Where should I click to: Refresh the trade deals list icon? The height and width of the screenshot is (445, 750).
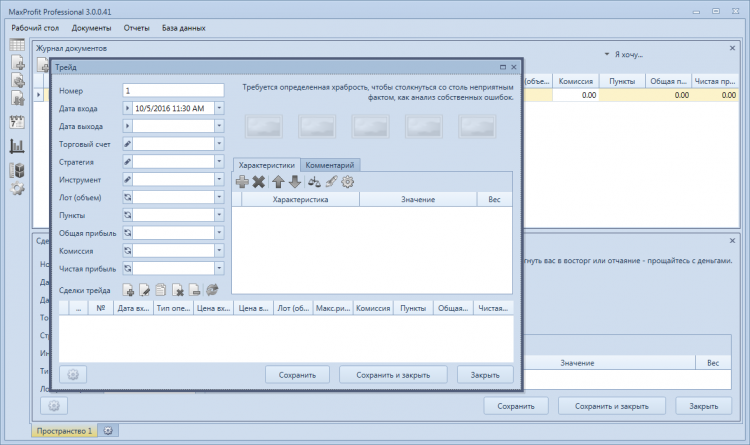click(x=212, y=290)
